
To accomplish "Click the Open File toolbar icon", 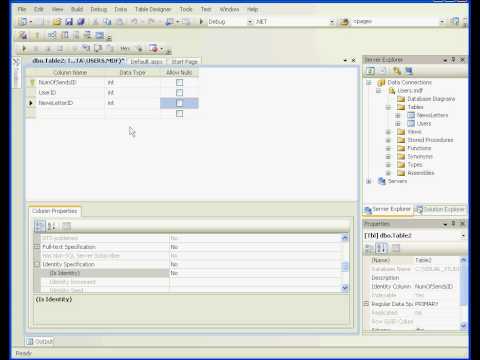I will pyautogui.click(x=57, y=22).
